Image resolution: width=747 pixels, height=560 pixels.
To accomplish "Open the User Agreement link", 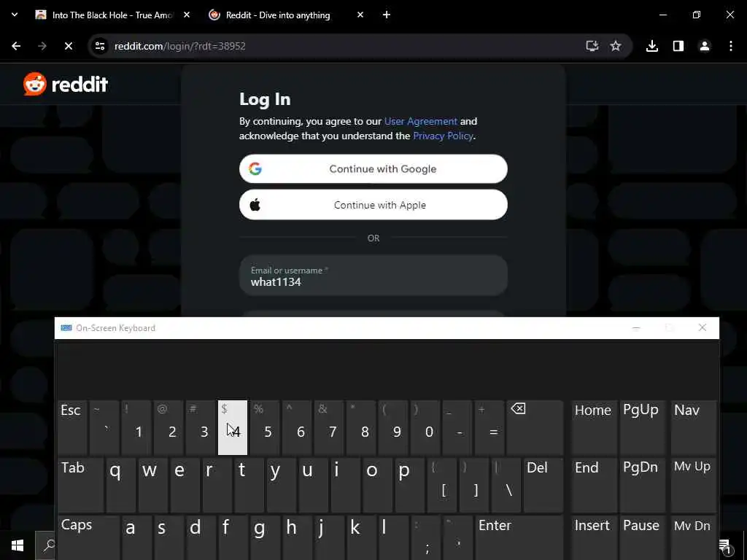I will pos(421,122).
